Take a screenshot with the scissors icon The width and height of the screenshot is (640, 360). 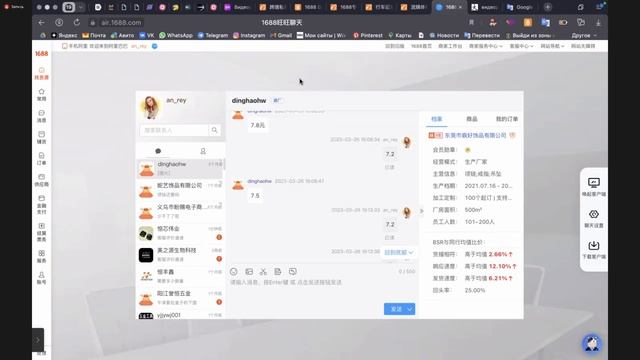(x=263, y=271)
